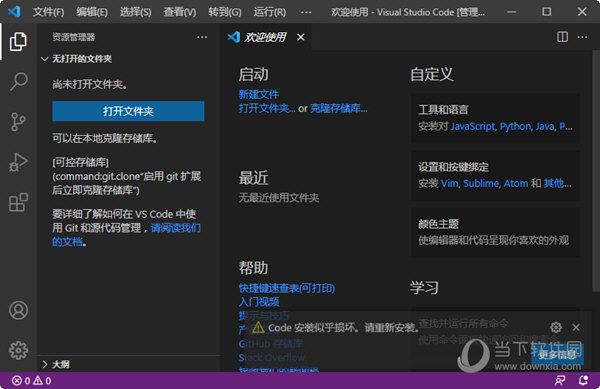Click the 其他... keybindings link

coord(558,183)
